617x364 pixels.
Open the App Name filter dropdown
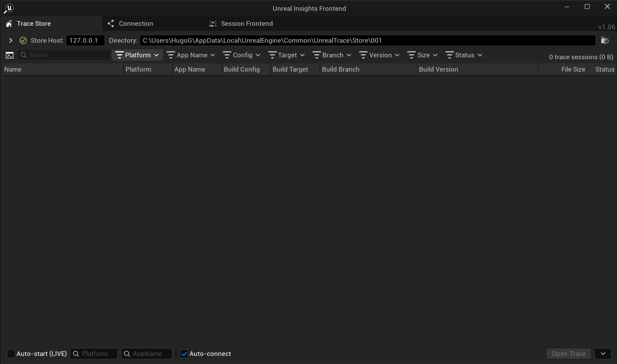[191, 55]
